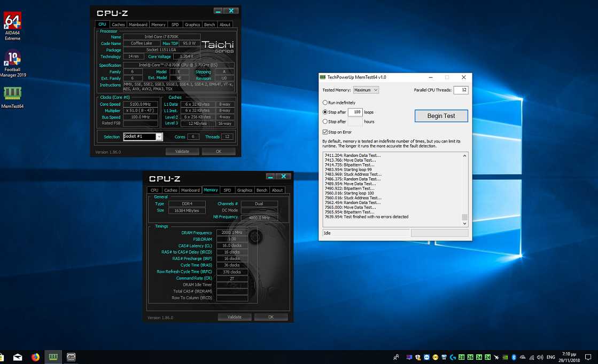Open Windows Security shield tray icon
This screenshot has width=598, height=364.
(x=418, y=357)
